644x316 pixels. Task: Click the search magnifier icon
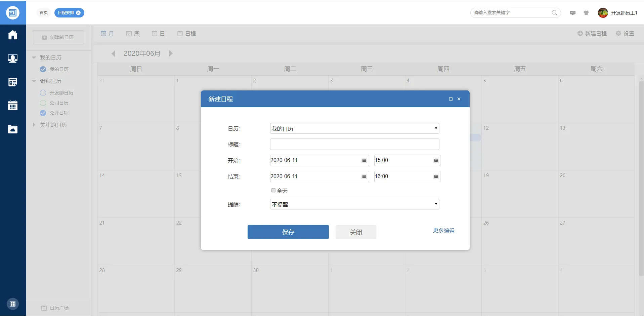[x=554, y=13]
